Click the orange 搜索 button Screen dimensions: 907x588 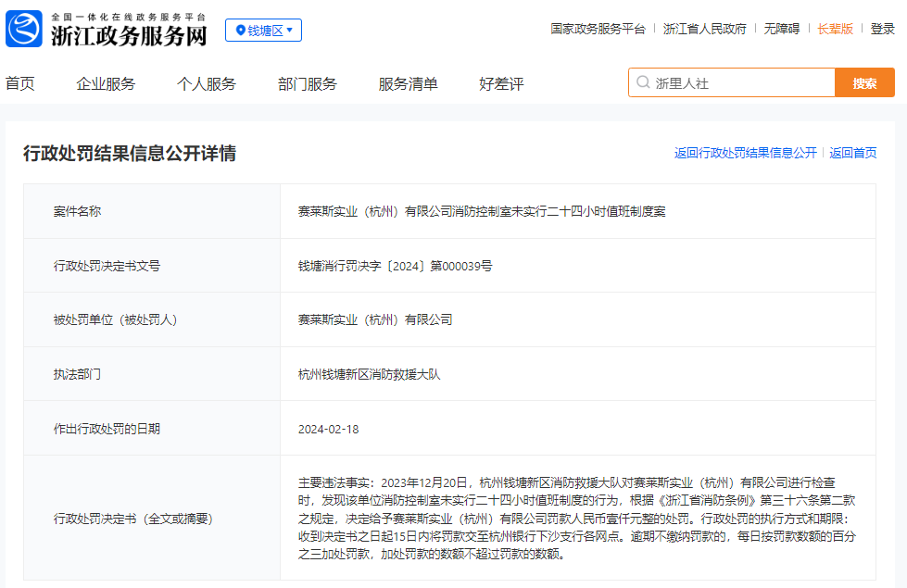click(864, 82)
